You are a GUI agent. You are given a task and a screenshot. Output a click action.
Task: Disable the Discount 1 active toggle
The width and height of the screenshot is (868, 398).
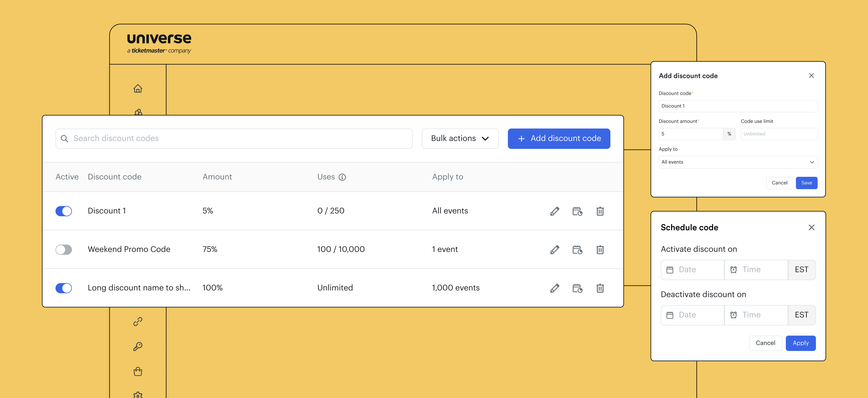point(64,211)
